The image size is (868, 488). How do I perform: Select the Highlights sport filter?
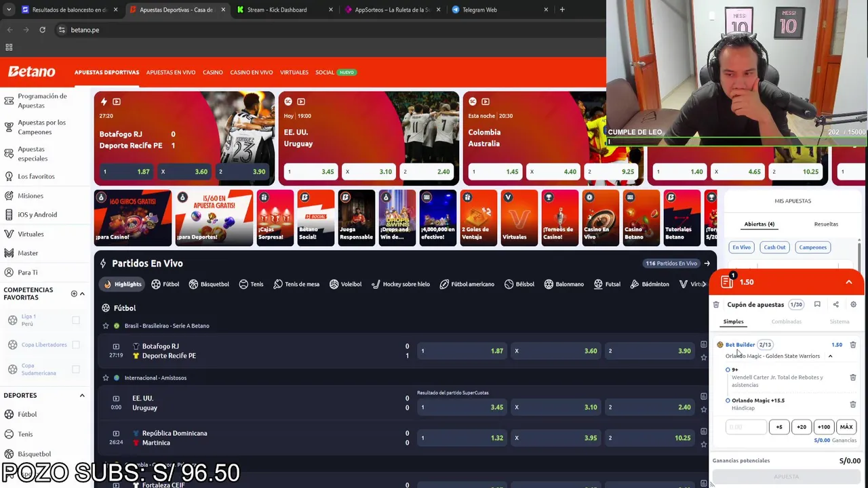[x=123, y=285]
